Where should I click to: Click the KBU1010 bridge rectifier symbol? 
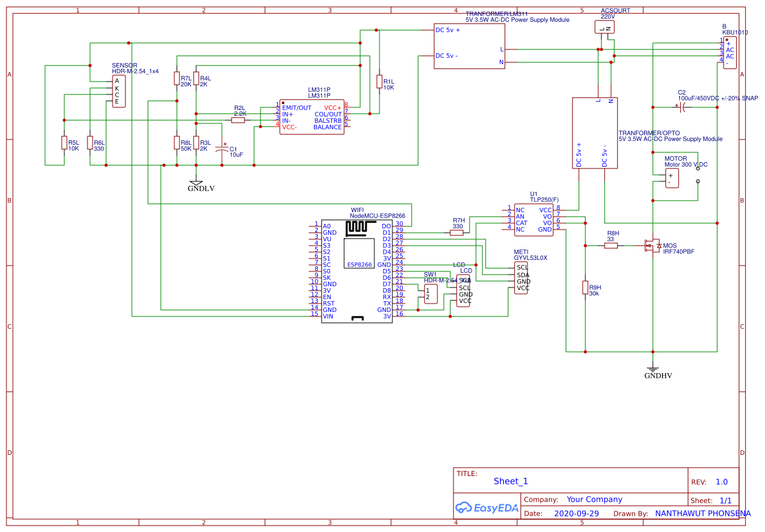(x=729, y=51)
